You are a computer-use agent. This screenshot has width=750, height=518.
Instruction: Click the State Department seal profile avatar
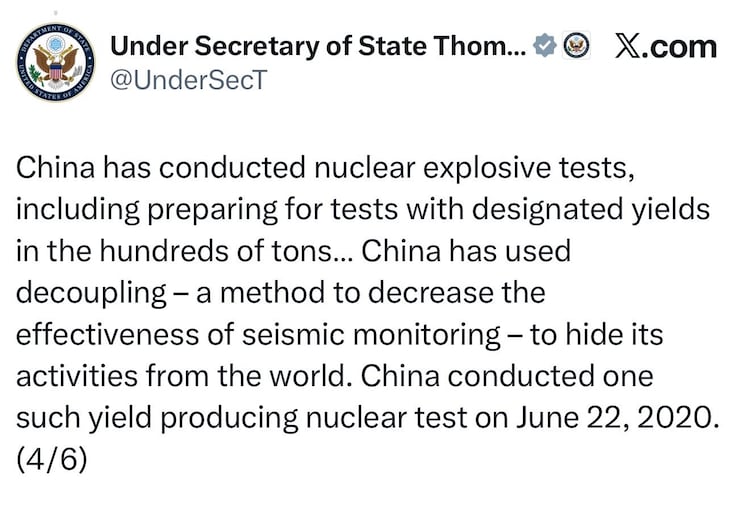click(x=54, y=61)
